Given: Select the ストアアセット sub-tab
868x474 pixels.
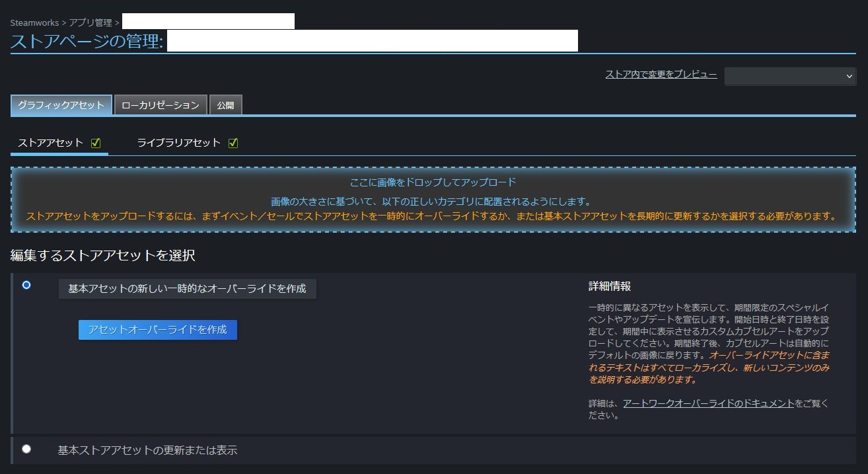Looking at the screenshot, I should tap(51, 143).
